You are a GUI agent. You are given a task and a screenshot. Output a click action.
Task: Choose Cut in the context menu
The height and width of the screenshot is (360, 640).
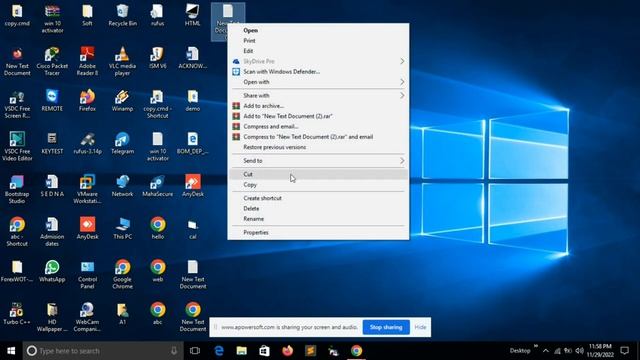(318, 174)
